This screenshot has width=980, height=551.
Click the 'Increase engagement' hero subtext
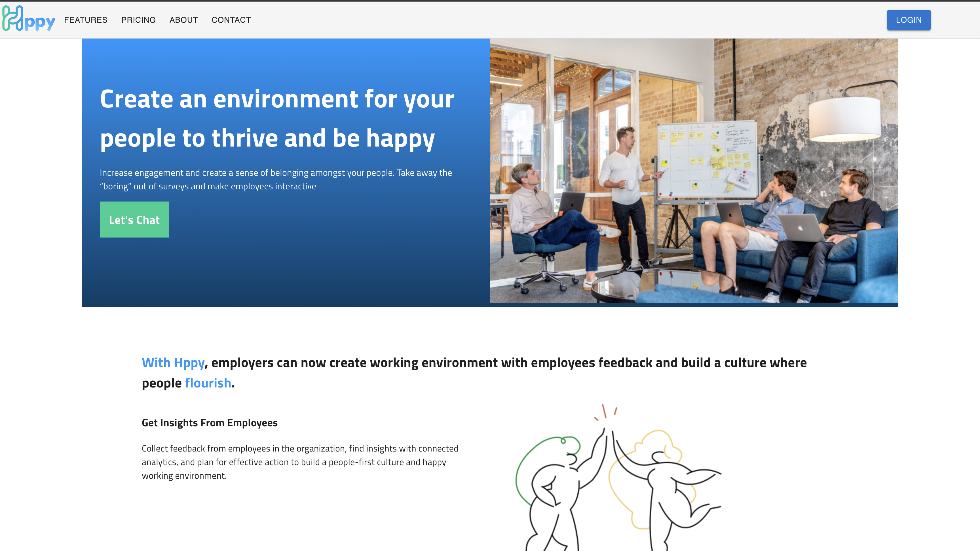tap(276, 179)
